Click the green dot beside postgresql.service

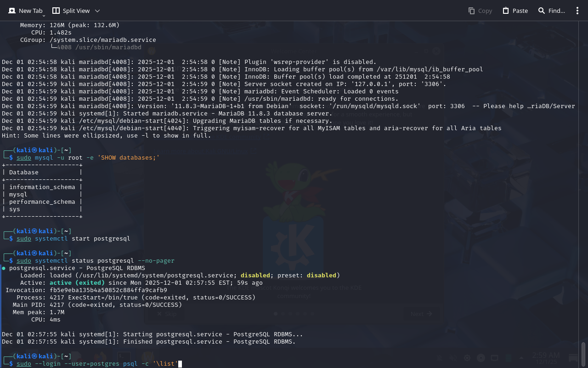pyautogui.click(x=4, y=268)
